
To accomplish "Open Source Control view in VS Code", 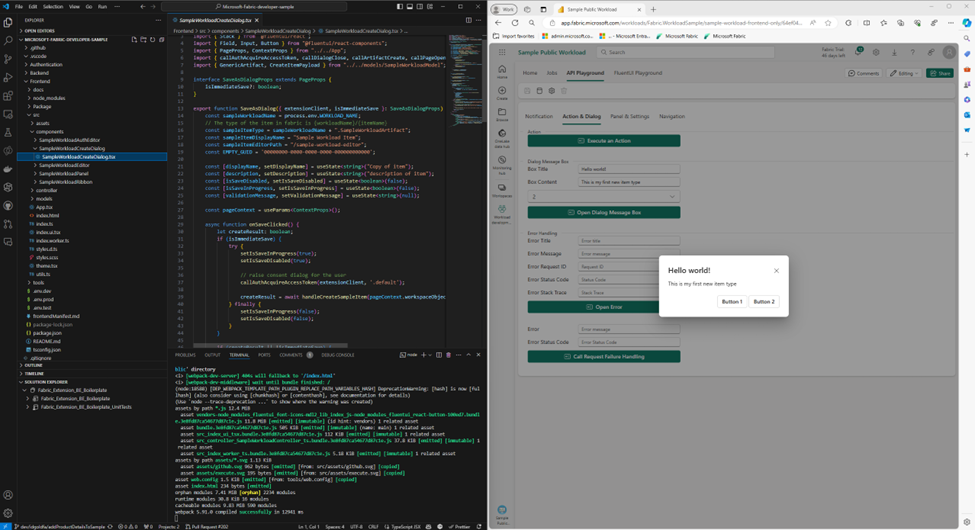I will (8, 59).
